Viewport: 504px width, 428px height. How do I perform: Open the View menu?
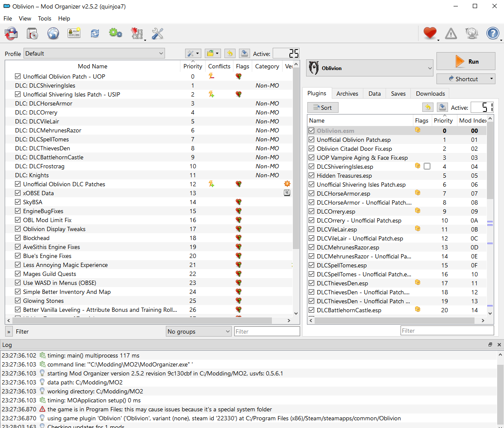25,18
